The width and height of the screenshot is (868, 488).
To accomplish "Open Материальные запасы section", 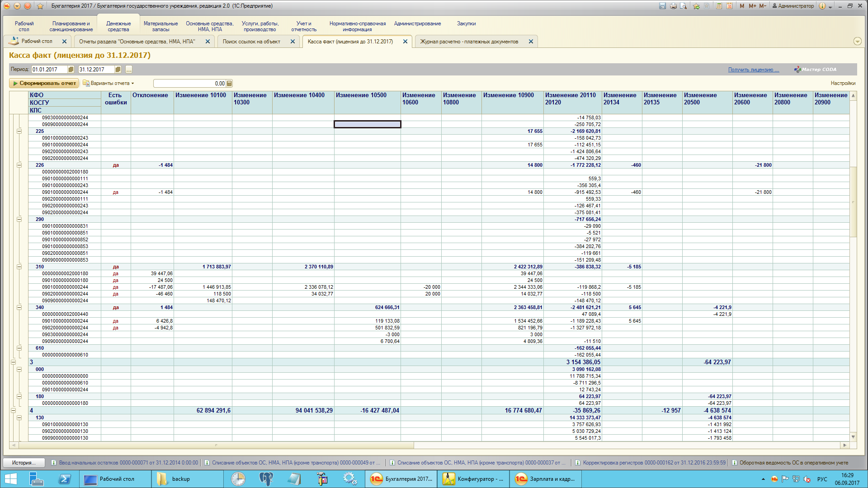I will click(160, 27).
